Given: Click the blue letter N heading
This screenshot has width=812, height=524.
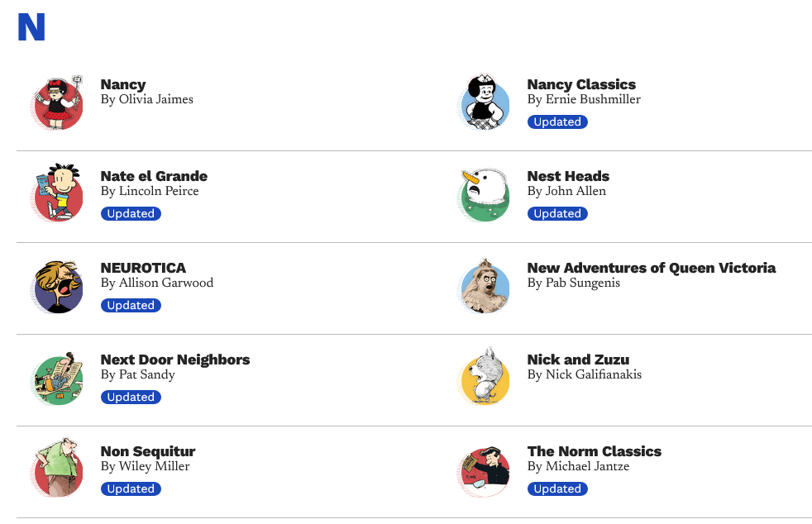Looking at the screenshot, I should (31, 27).
